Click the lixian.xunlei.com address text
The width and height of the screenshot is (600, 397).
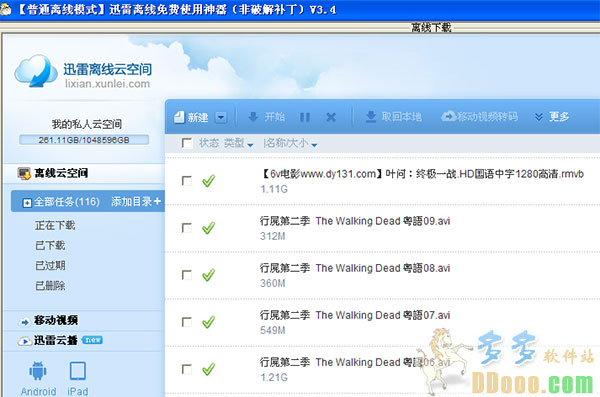click(x=108, y=83)
